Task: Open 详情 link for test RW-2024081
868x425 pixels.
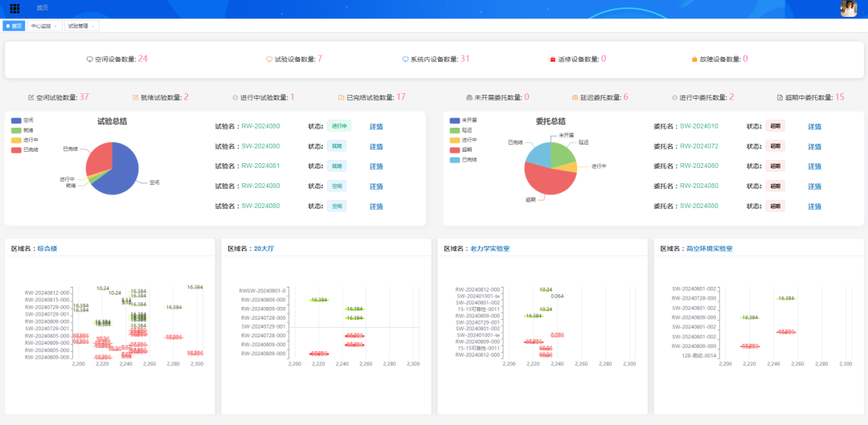Action: tap(375, 166)
